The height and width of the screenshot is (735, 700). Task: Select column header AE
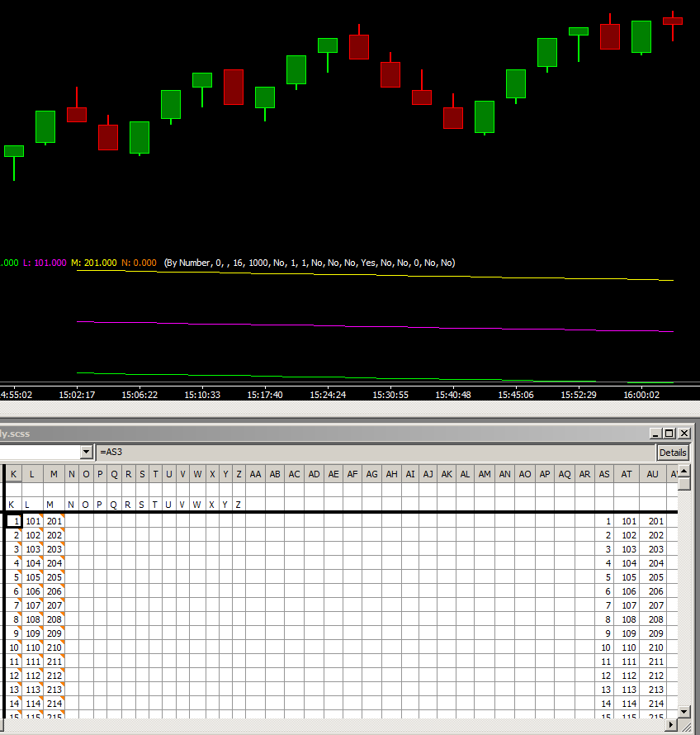tap(333, 474)
